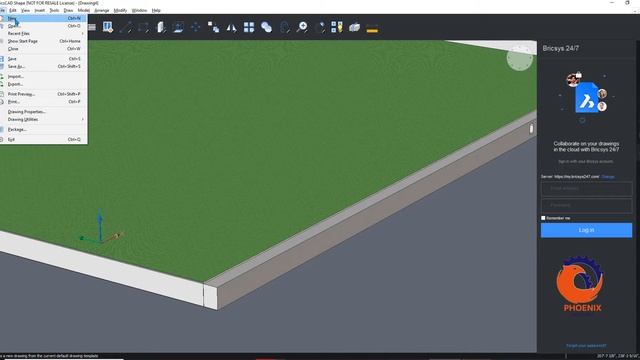Select Show Start Page menu entry
The width and height of the screenshot is (640, 360).
(44, 41)
